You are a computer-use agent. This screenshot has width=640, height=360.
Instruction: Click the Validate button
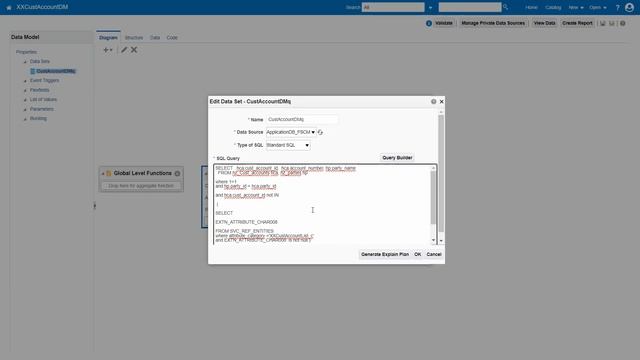point(444,23)
